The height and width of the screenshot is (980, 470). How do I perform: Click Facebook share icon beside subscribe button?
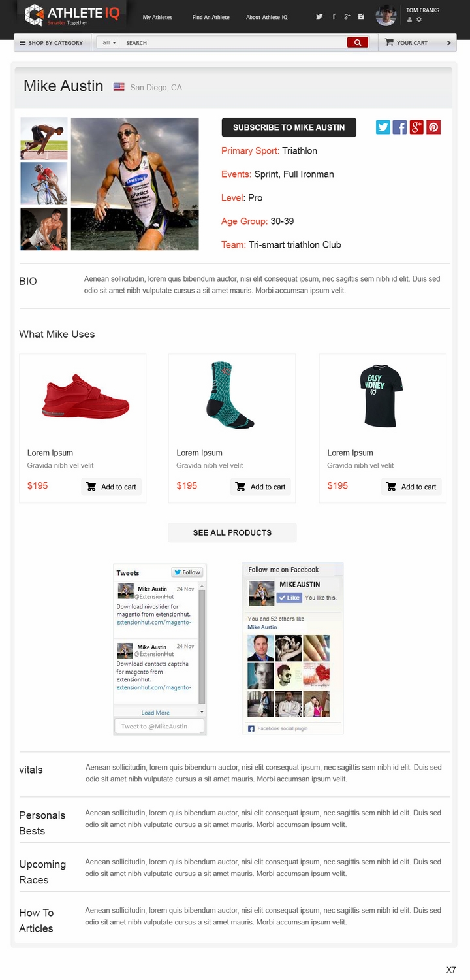click(399, 127)
